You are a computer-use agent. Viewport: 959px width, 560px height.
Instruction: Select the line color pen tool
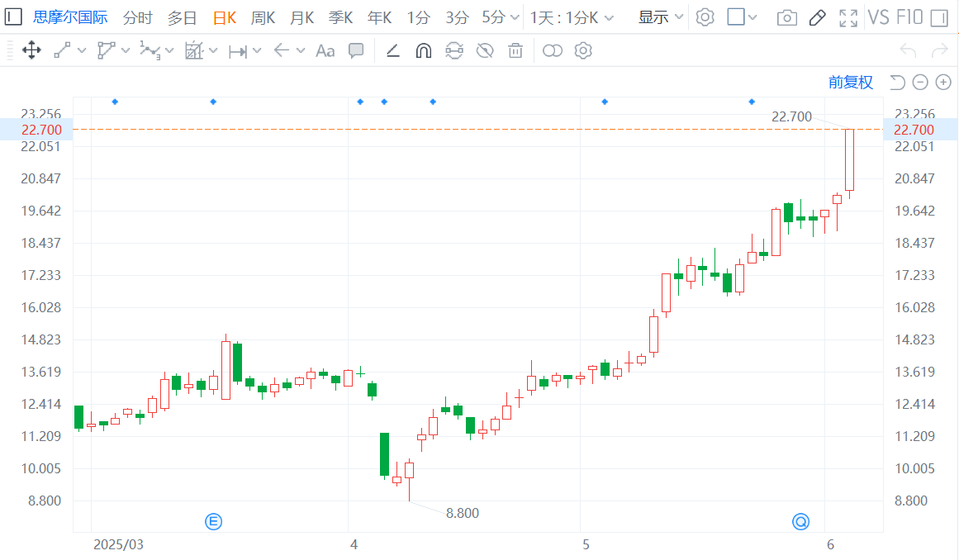tap(392, 50)
